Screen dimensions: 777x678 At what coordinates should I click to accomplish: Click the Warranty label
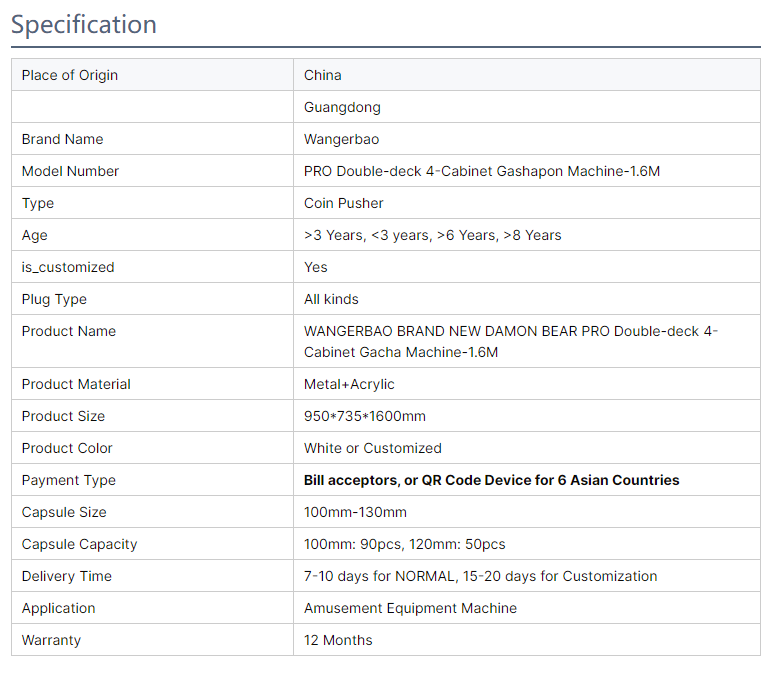51,640
